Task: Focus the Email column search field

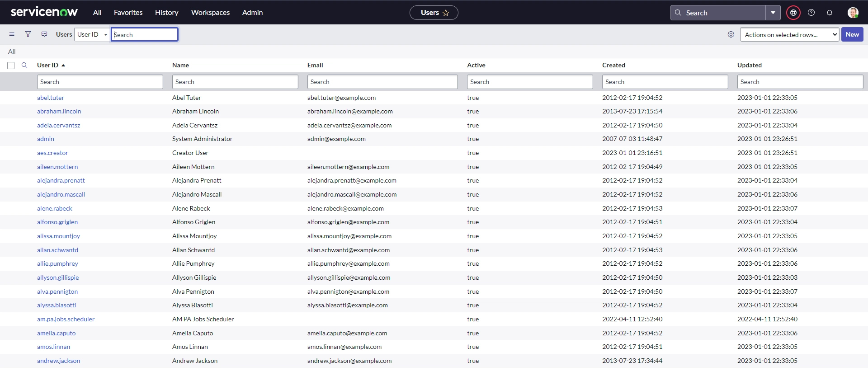Action: 382,82
